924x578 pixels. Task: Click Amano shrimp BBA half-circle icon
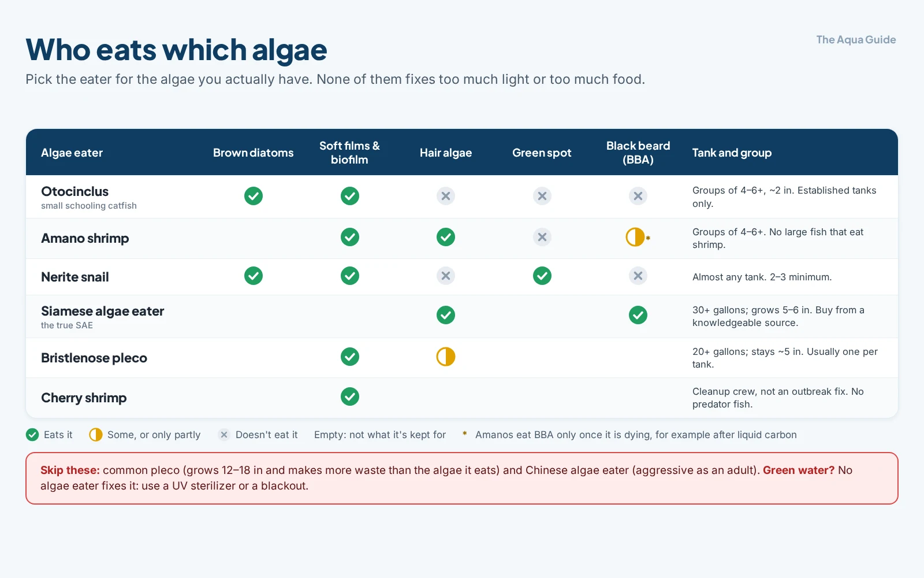pyautogui.click(x=635, y=237)
